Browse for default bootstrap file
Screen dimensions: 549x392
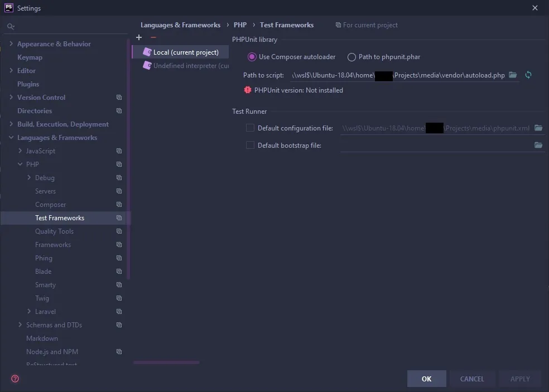(538, 145)
